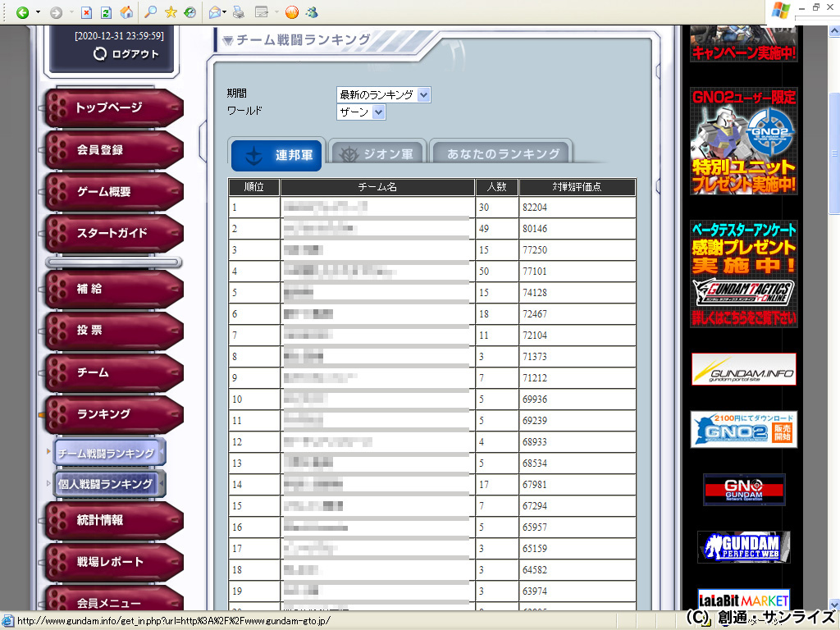Click score 82204 in rank 1 row
840x630 pixels.
pyautogui.click(x=535, y=208)
